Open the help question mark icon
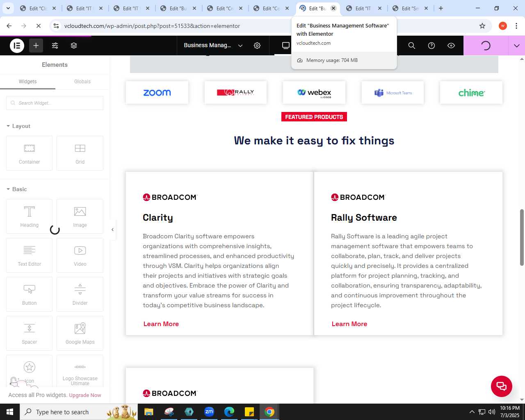This screenshot has height=420, width=525. 431,46
